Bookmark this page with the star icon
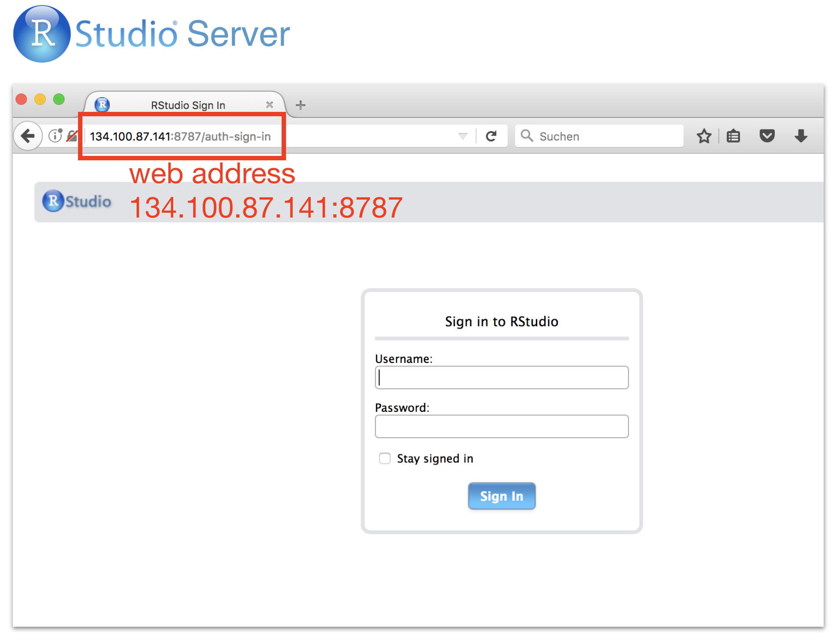The image size is (840, 643). tap(704, 136)
